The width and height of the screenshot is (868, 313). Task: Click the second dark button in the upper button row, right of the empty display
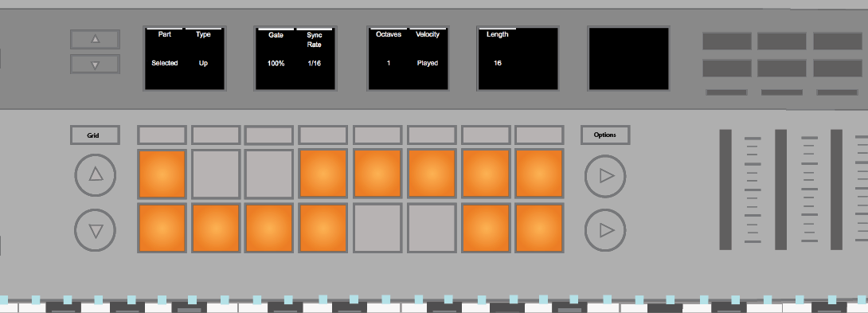coord(782,41)
